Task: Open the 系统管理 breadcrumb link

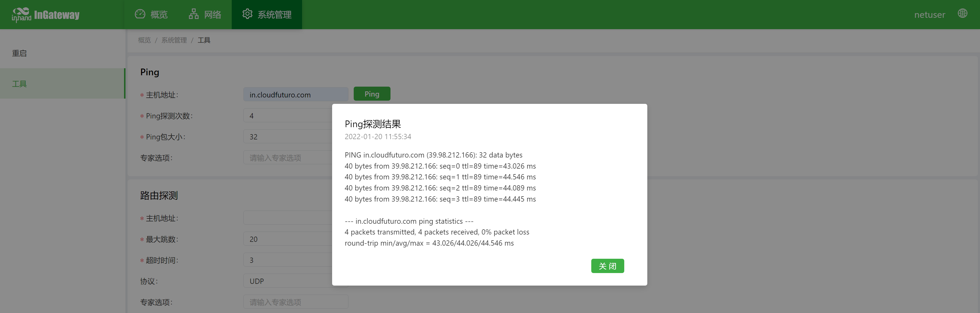Action: pos(174,40)
